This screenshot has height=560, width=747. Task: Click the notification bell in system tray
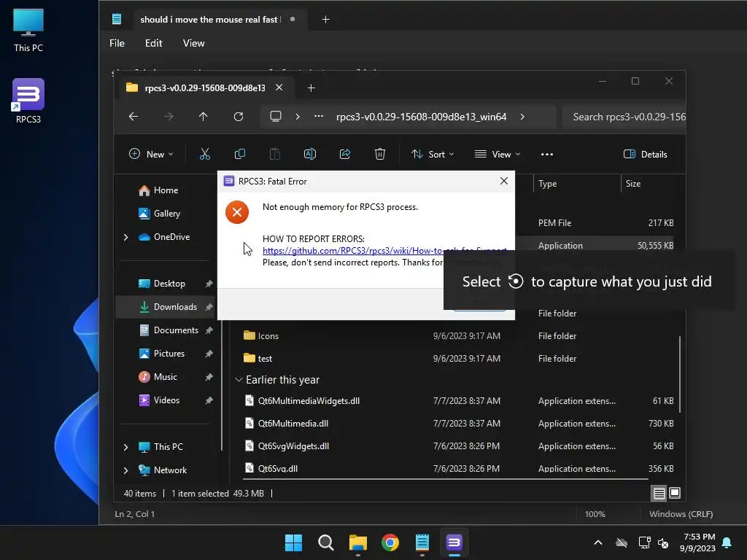[x=727, y=542]
